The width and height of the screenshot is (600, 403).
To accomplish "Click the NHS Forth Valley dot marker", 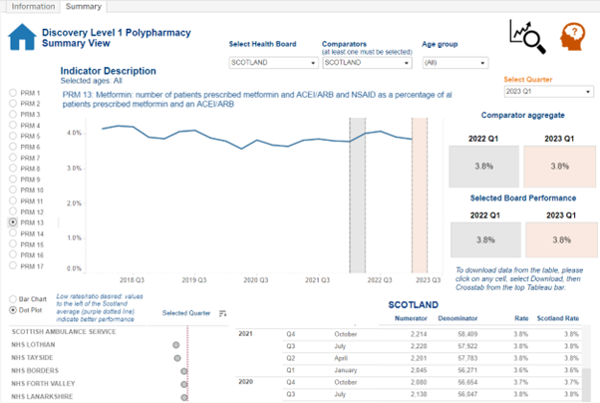I will coord(184,383).
